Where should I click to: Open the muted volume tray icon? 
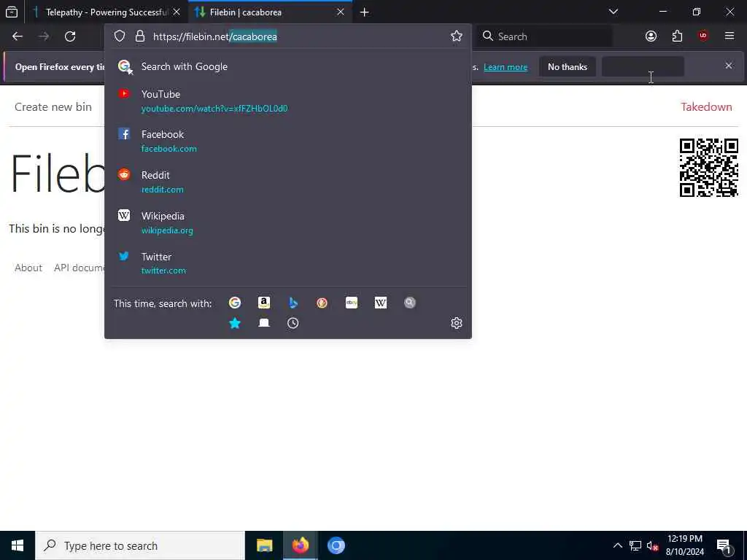[652, 545]
